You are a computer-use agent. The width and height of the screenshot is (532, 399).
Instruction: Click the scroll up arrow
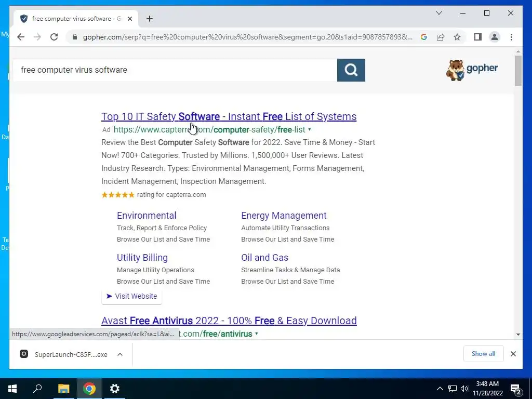pos(518,51)
